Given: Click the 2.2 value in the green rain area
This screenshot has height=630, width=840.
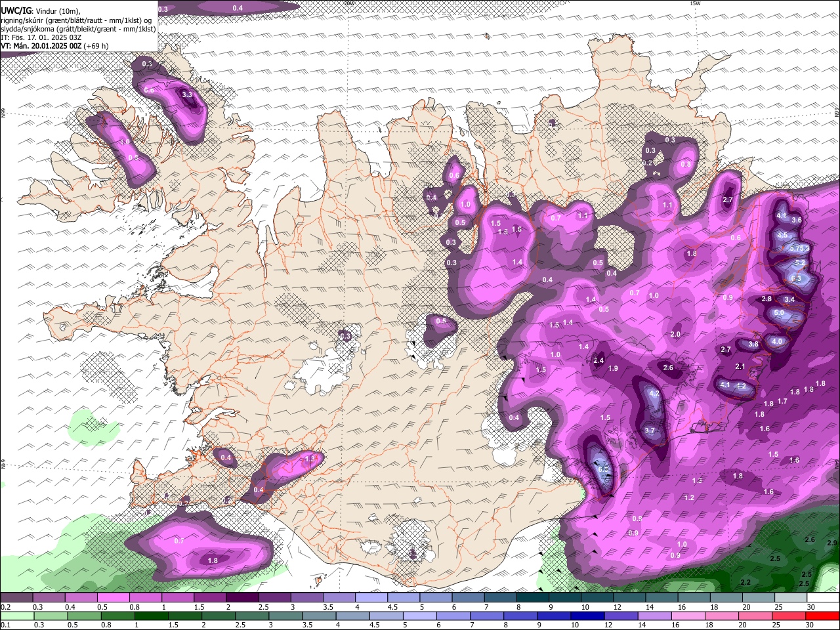Looking at the screenshot, I should click(x=745, y=583).
